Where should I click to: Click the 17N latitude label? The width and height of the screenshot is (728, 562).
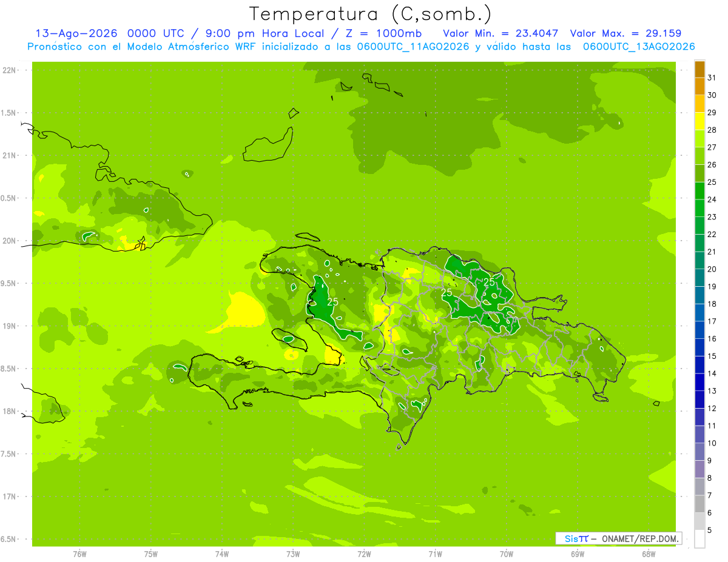[x=8, y=497]
